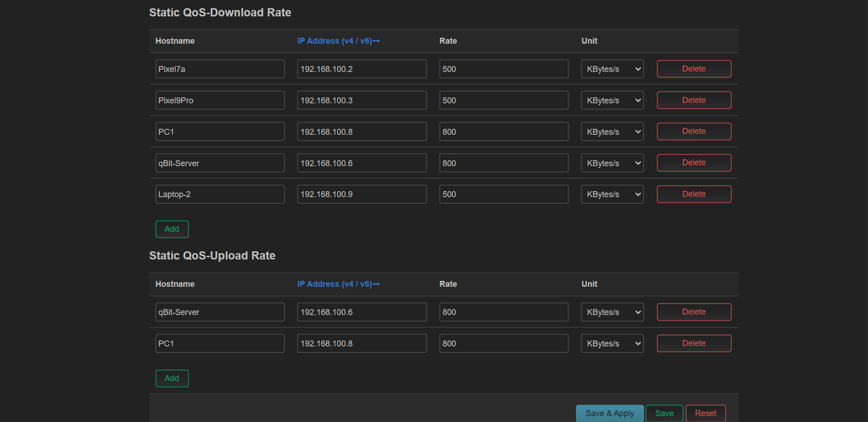Focus the IP field 192.168.100.9

[x=362, y=194]
